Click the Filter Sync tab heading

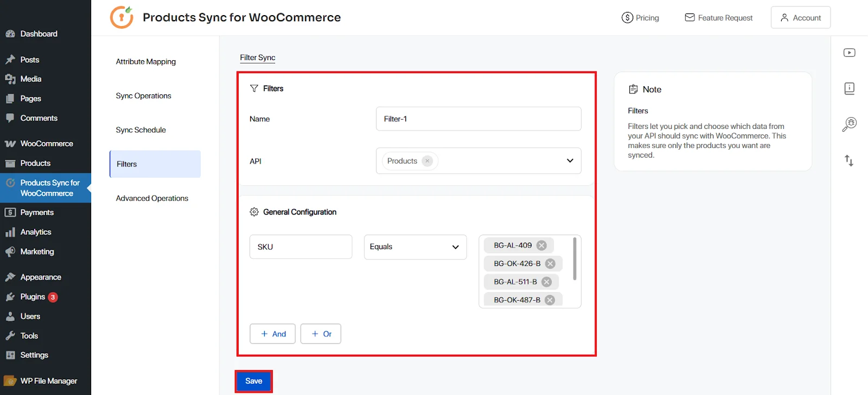(258, 57)
